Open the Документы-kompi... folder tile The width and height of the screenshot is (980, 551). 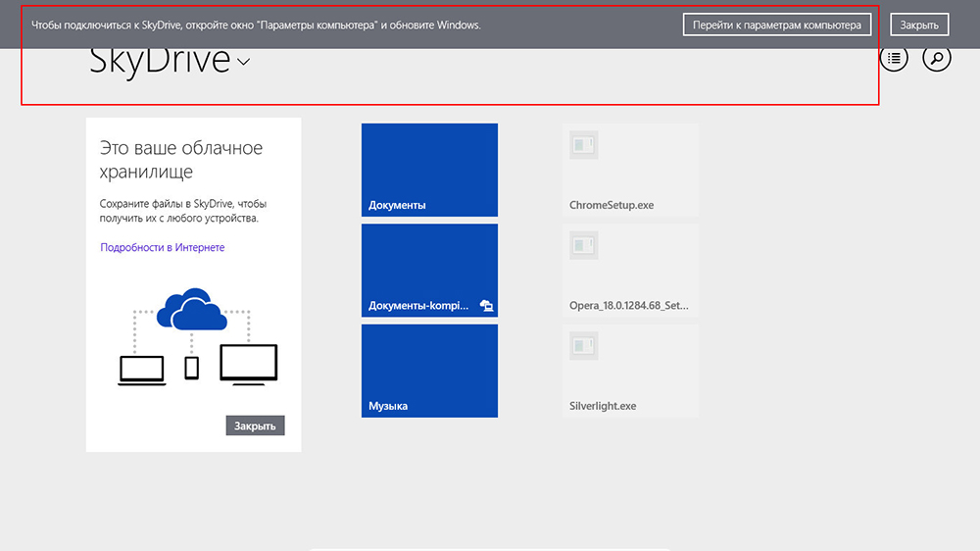click(429, 271)
